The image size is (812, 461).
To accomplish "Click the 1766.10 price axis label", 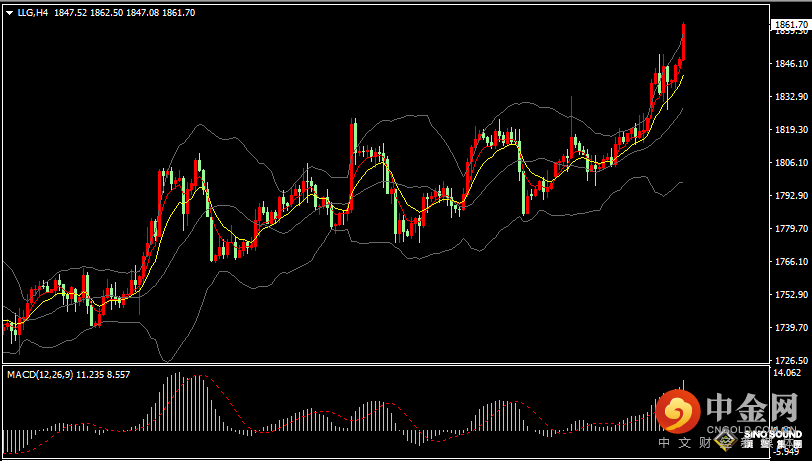I will tap(790, 262).
